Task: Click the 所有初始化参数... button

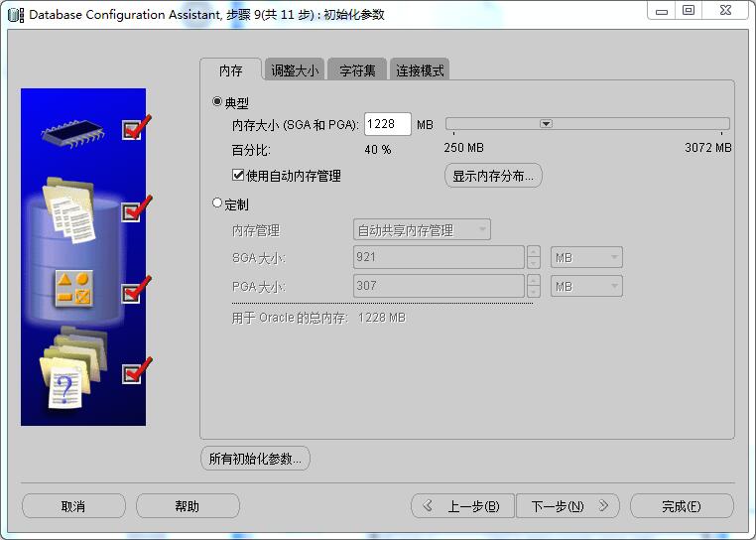Action: (255, 458)
